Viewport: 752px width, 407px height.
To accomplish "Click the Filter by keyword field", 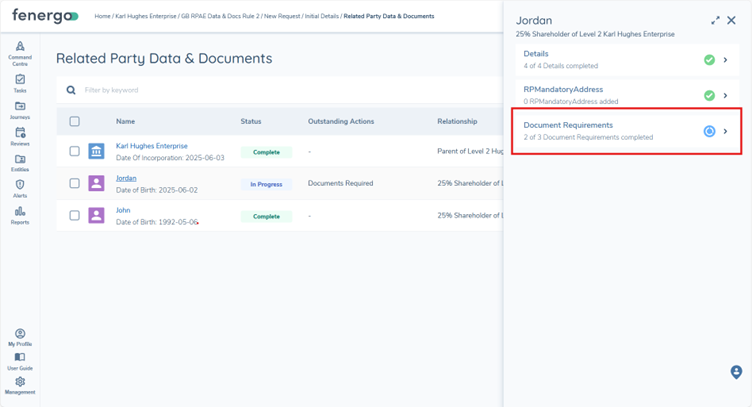I will 200,90.
